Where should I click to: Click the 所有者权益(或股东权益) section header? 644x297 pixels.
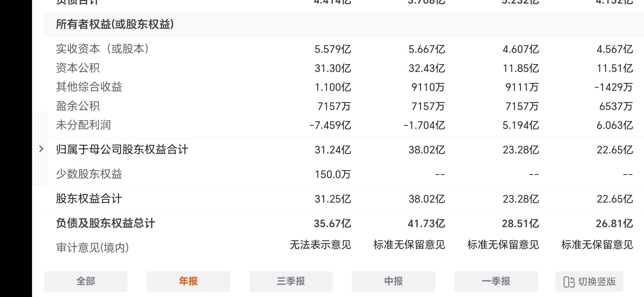coord(115,25)
